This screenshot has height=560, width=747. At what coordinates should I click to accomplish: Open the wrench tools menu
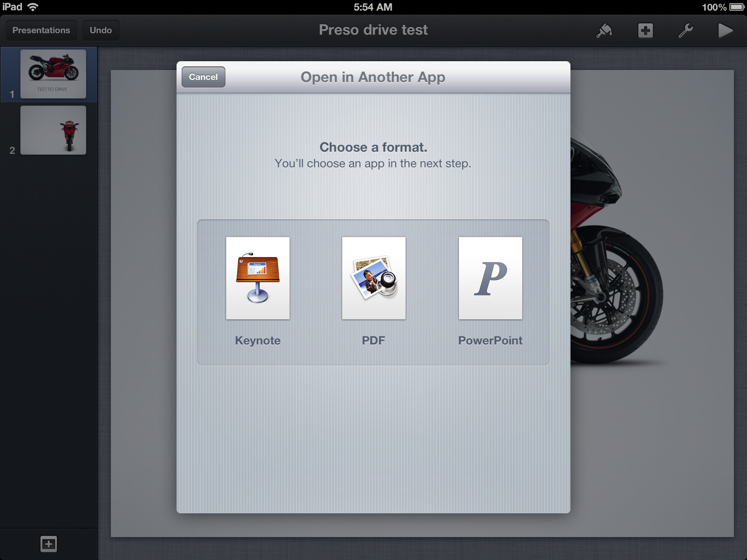pyautogui.click(x=685, y=31)
